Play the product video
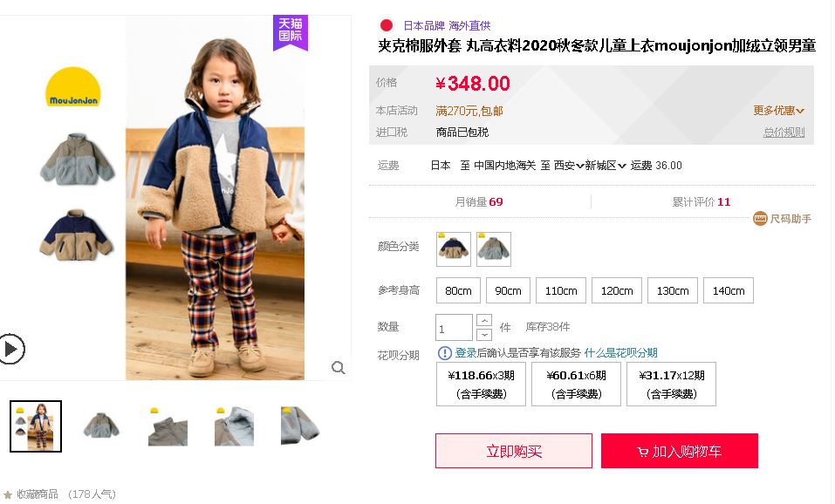This screenshot has height=504, width=835. point(10,349)
